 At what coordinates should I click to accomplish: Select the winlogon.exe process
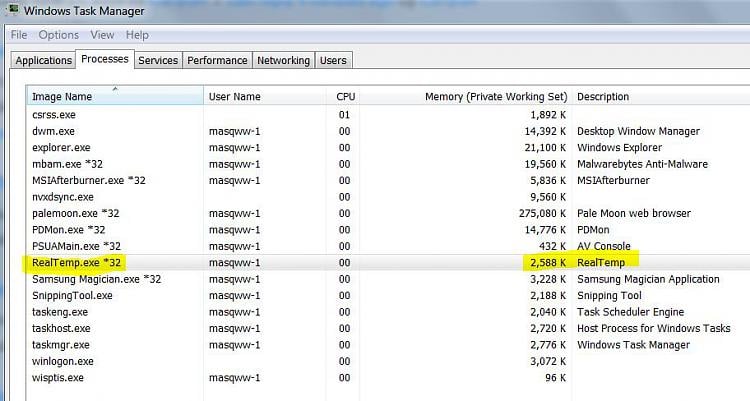coord(63,361)
